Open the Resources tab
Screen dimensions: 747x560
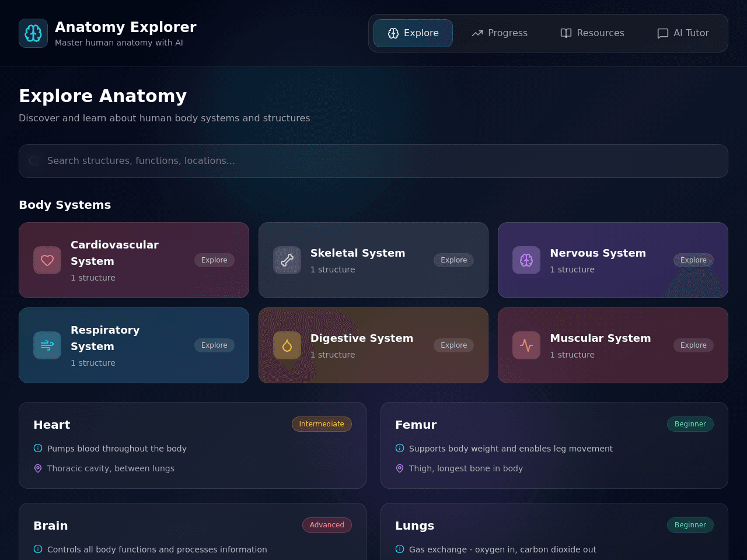(x=592, y=33)
